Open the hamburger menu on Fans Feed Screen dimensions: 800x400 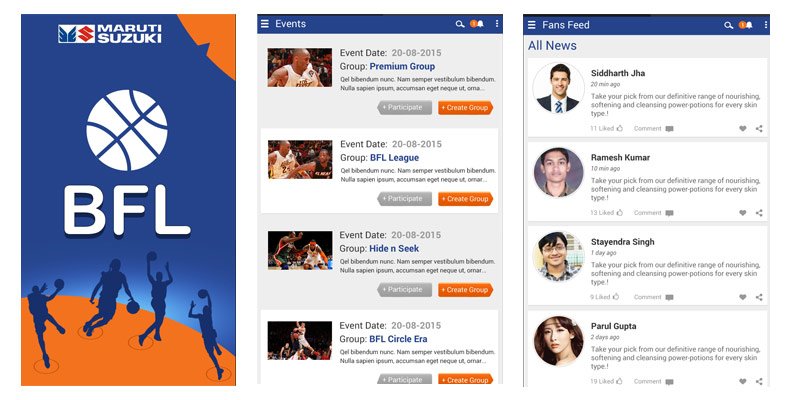532,25
